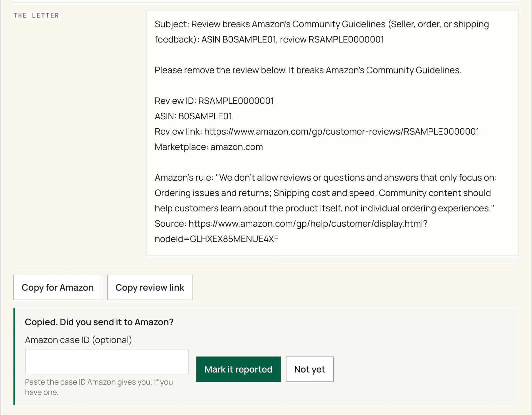This screenshot has height=415, width=532.
Task: Click the 'Amazon case ID (optional)' label
Action: click(x=78, y=340)
